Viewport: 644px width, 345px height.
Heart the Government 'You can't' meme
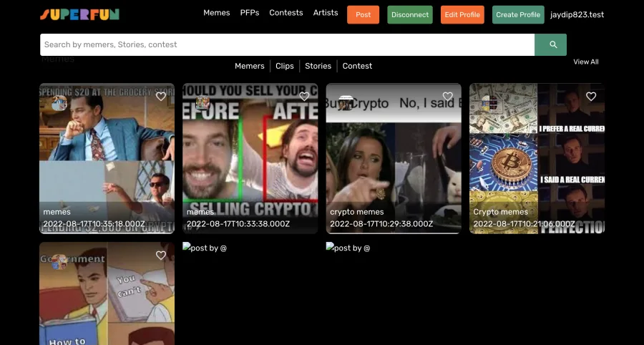tap(161, 255)
